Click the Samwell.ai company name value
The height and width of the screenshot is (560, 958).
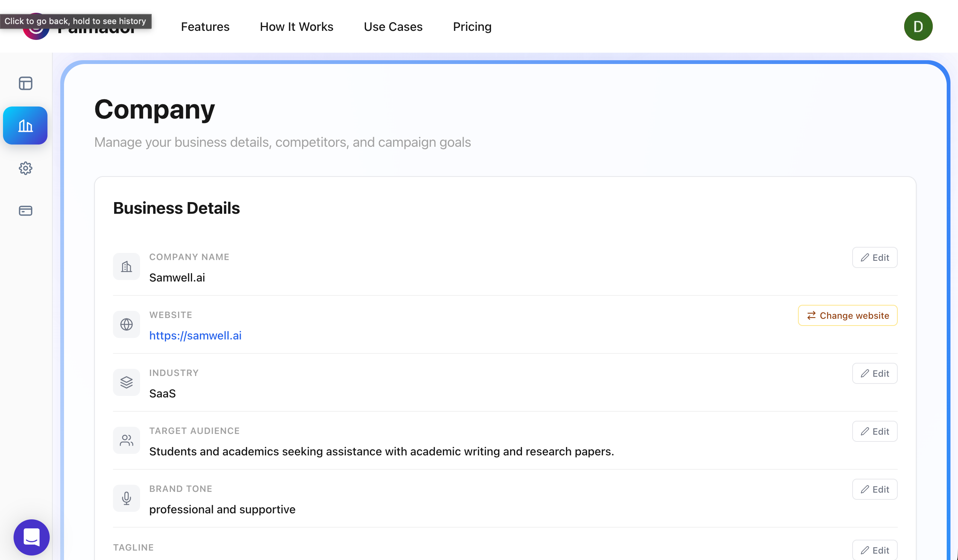point(177,278)
